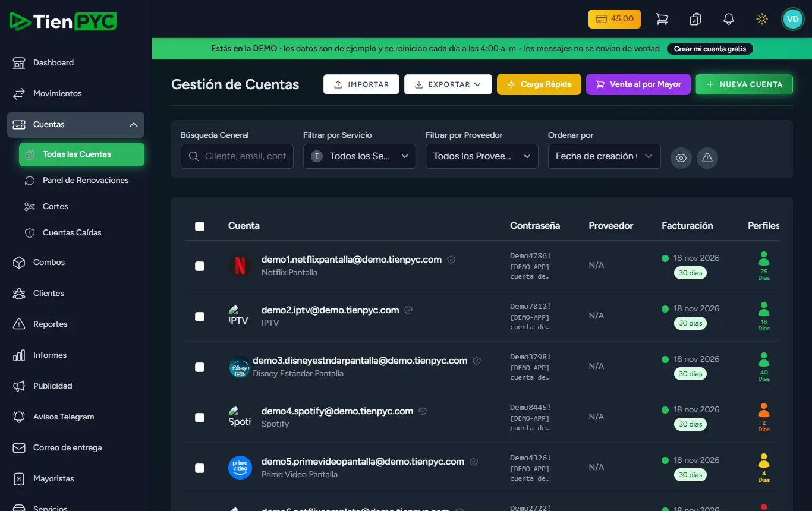
Task: Open Clientes in the sidebar
Action: click(x=75, y=294)
